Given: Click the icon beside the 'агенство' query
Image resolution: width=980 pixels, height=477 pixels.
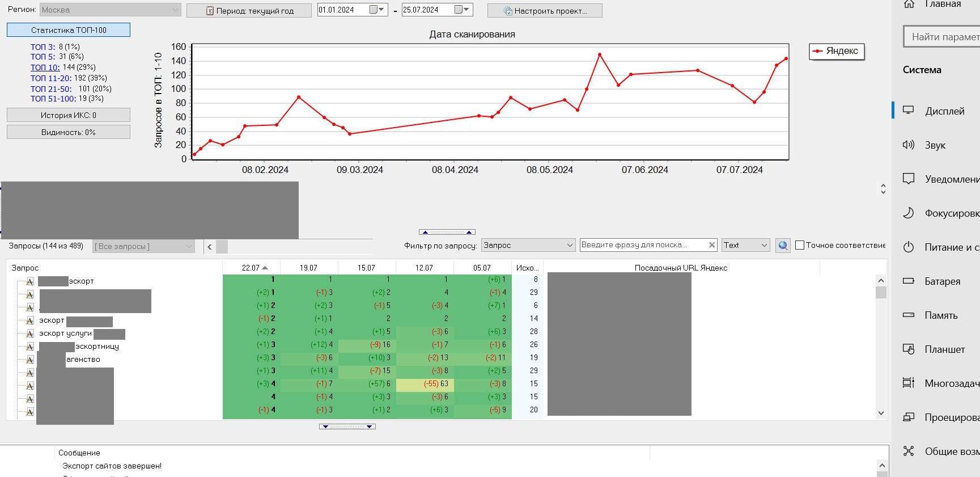Looking at the screenshot, I should point(30,360).
